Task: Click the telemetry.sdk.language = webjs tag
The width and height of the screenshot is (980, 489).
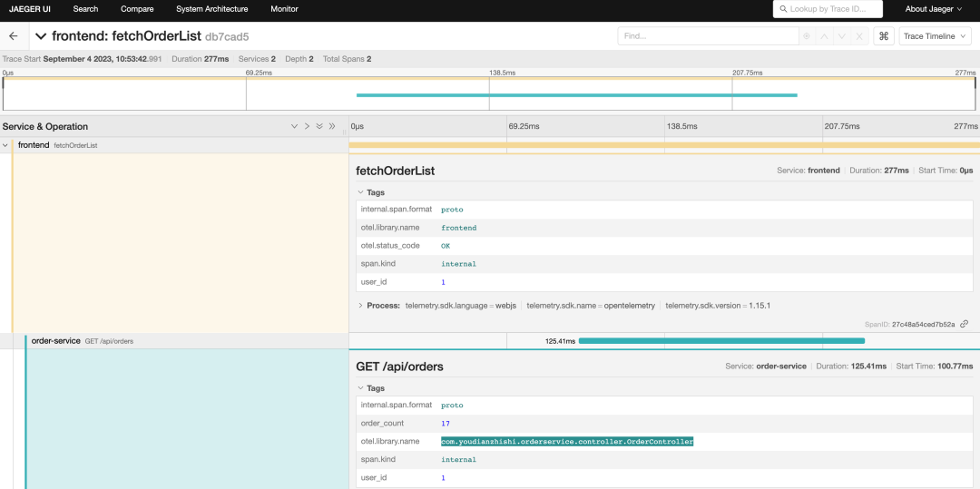Action: pyautogui.click(x=461, y=306)
